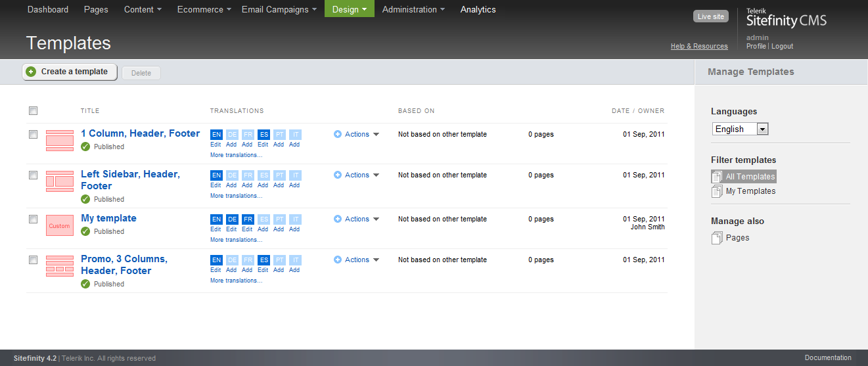The image size is (868, 366).
Task: Click the All Templates filter icon
Action: (x=717, y=177)
